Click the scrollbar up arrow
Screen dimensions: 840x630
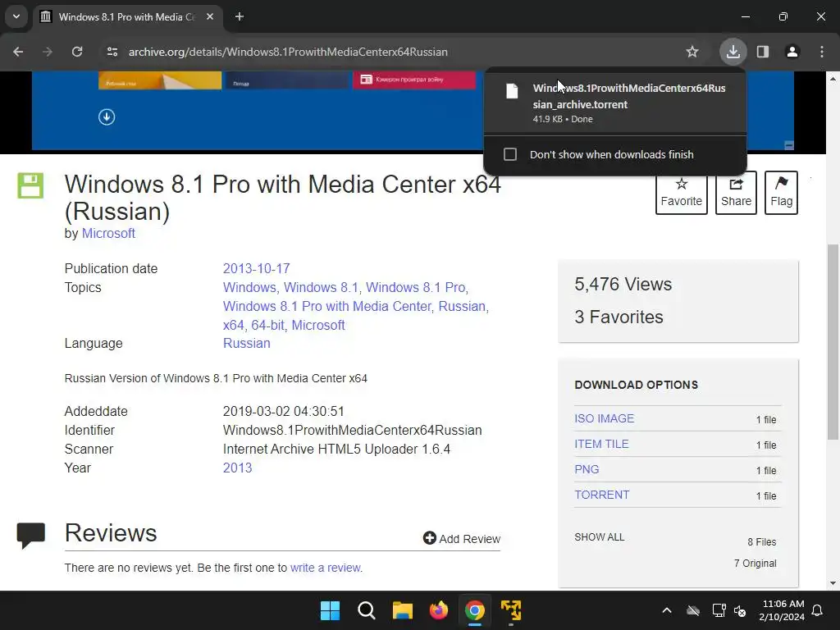(833, 79)
